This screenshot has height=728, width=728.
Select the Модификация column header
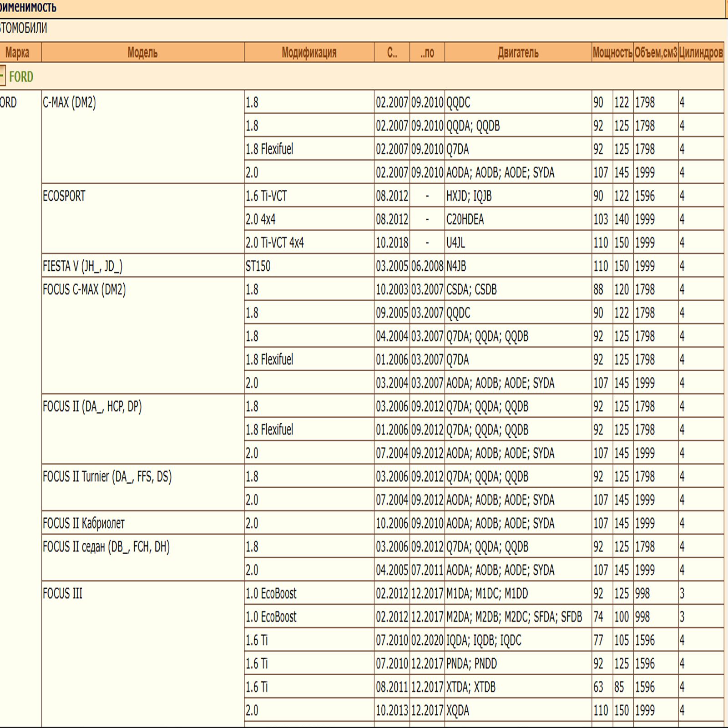point(309,53)
